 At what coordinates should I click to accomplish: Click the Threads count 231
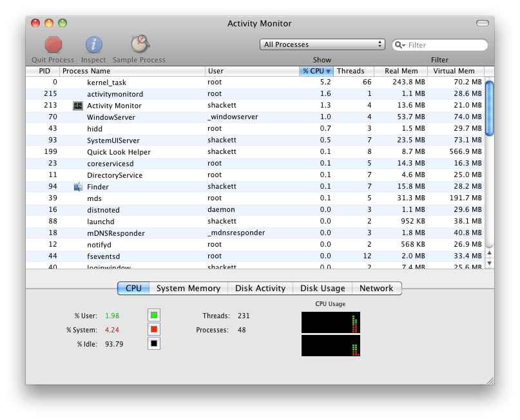point(244,316)
